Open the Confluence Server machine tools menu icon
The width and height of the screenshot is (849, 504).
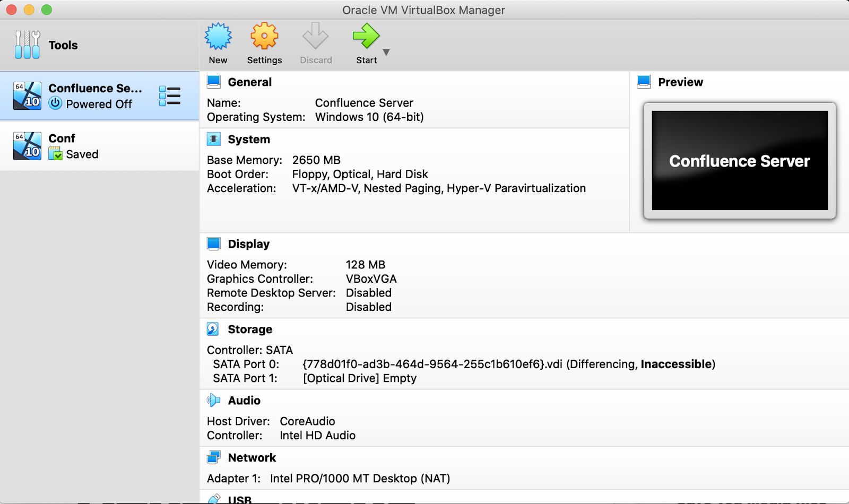(170, 96)
